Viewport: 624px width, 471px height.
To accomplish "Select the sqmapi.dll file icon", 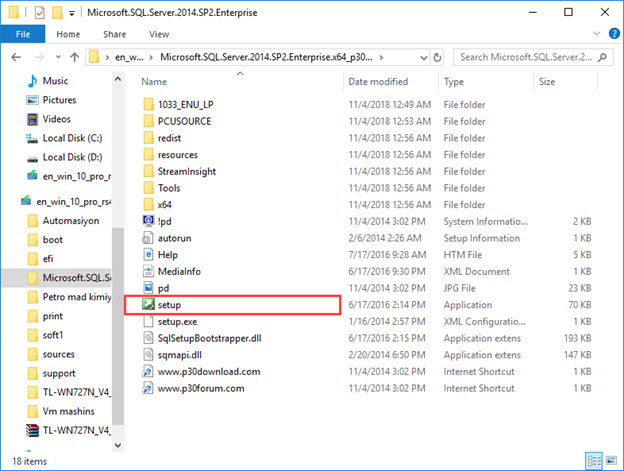I will 148,355.
